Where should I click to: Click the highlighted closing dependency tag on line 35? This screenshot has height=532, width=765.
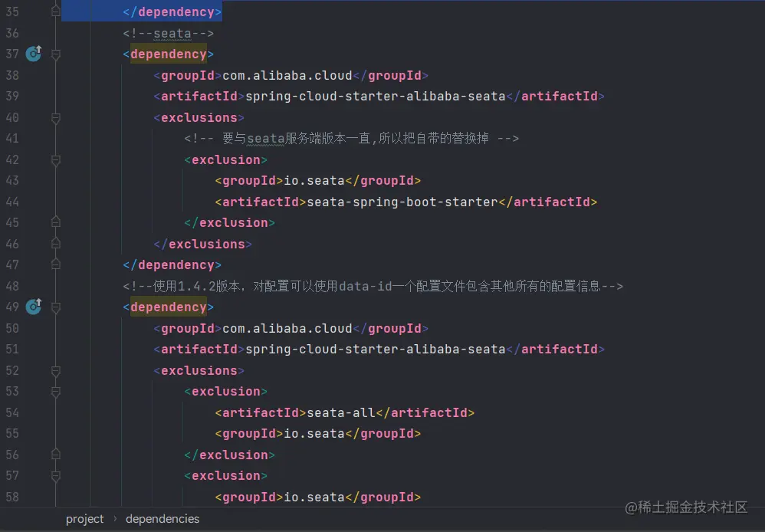[x=172, y=11]
